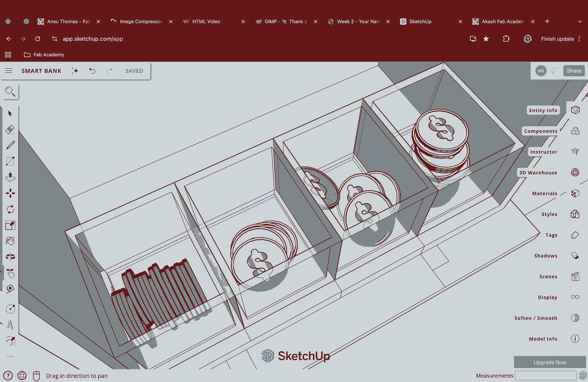The height and width of the screenshot is (382, 588).
Task: Open the Styles panel
Action: pyautogui.click(x=575, y=214)
